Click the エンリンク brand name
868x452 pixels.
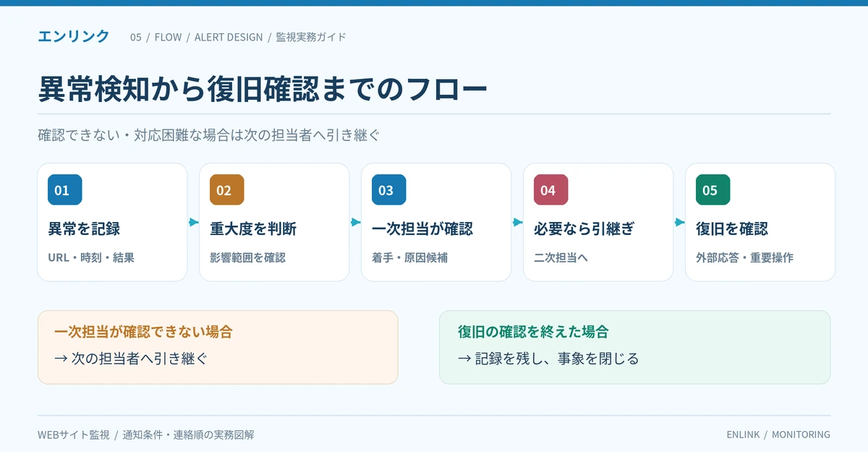coord(74,36)
